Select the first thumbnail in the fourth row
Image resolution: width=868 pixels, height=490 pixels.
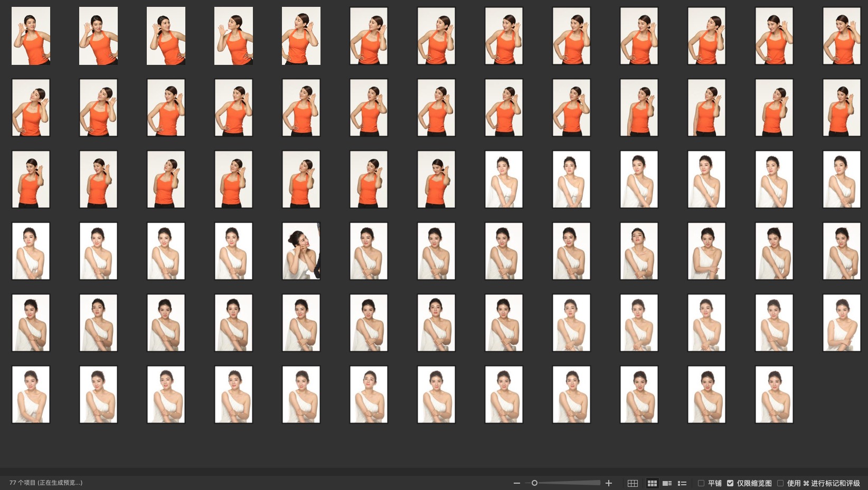point(31,251)
